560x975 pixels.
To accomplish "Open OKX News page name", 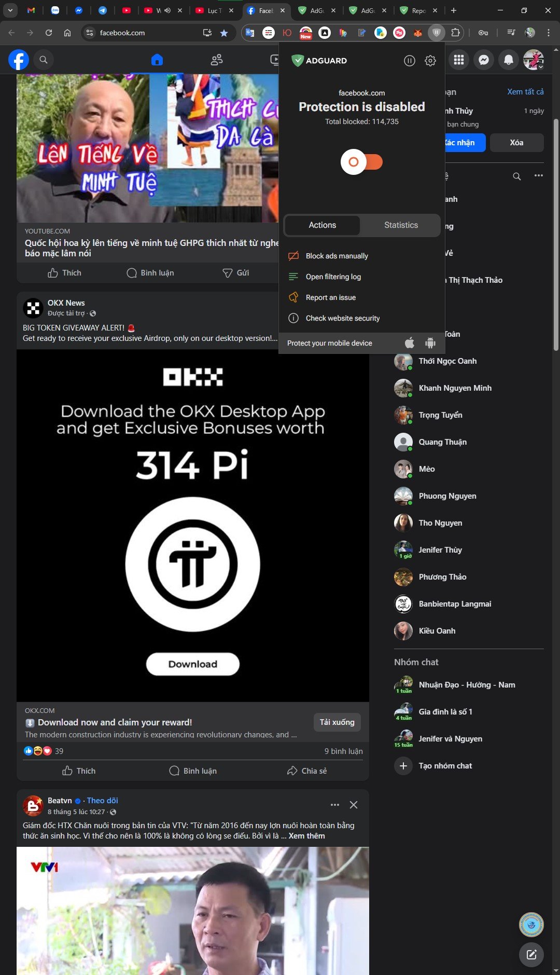I will click(66, 303).
